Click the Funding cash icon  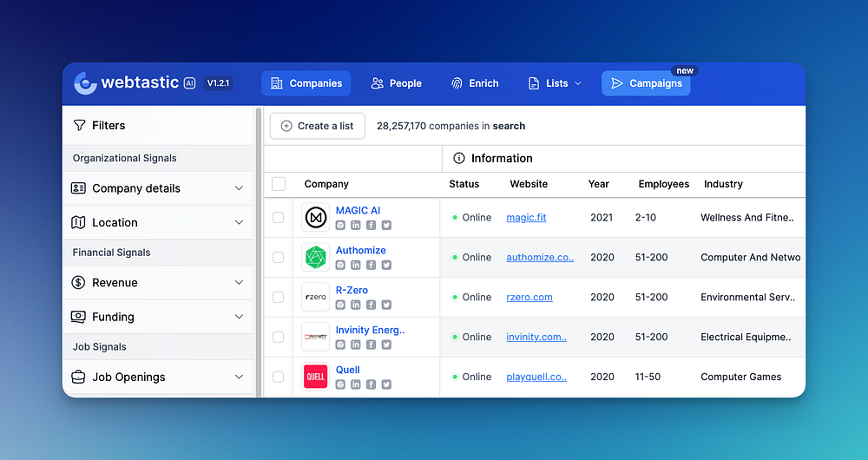[78, 317]
